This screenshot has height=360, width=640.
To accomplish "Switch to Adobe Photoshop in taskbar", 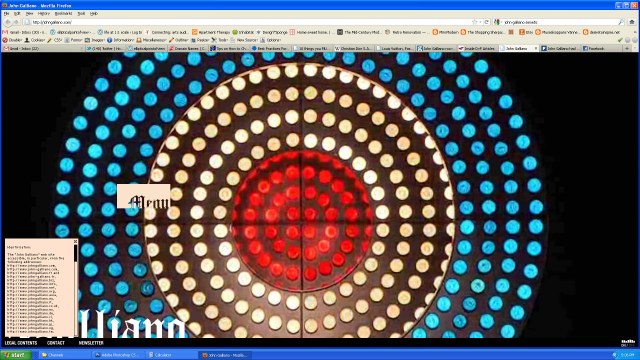I will (117, 355).
